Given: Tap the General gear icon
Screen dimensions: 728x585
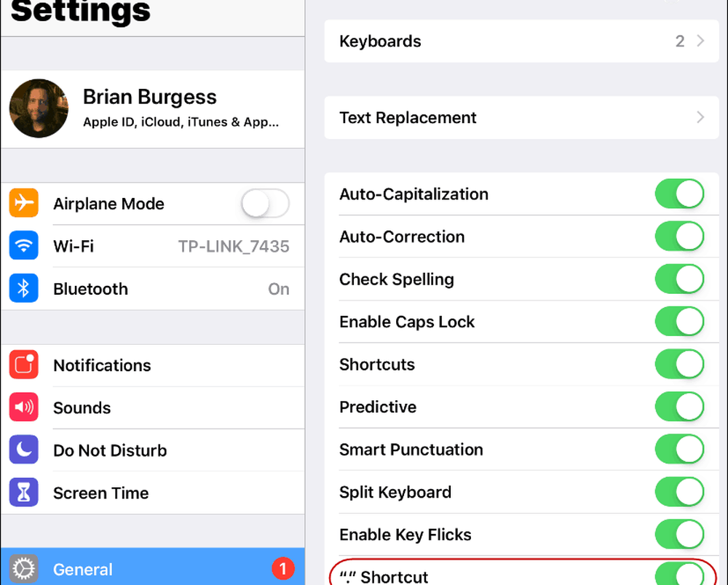Looking at the screenshot, I should (23, 569).
